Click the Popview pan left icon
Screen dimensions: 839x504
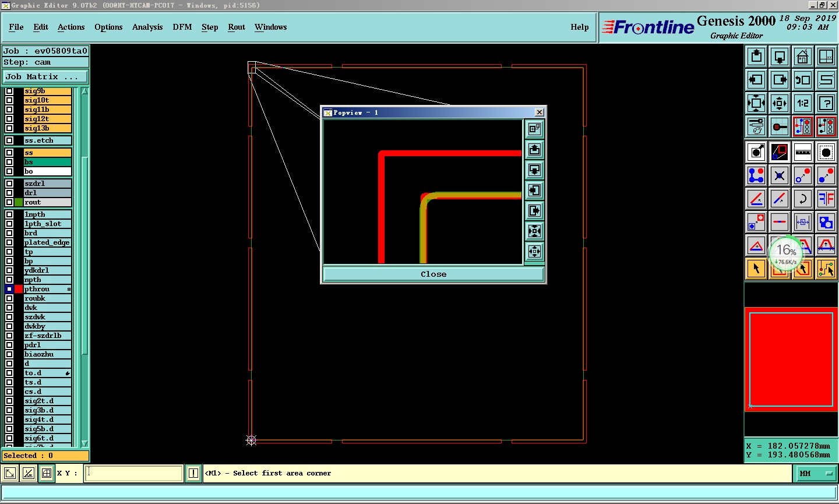tap(534, 191)
